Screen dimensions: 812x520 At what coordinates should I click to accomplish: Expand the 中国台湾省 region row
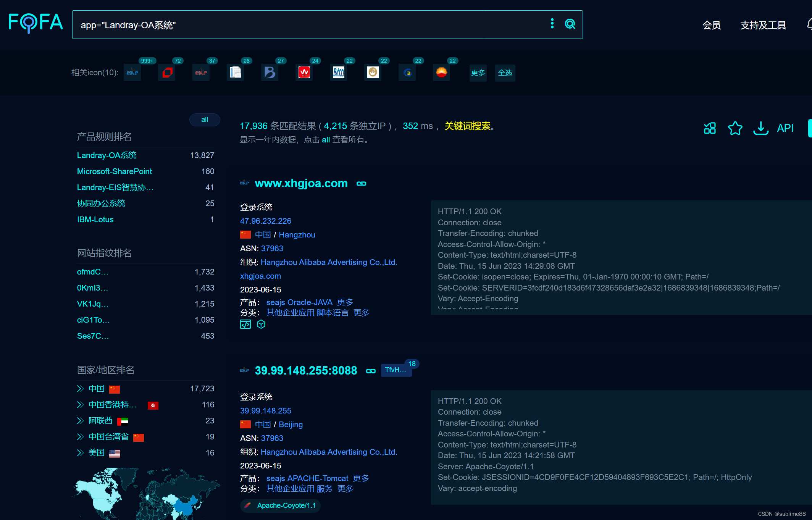pos(80,437)
